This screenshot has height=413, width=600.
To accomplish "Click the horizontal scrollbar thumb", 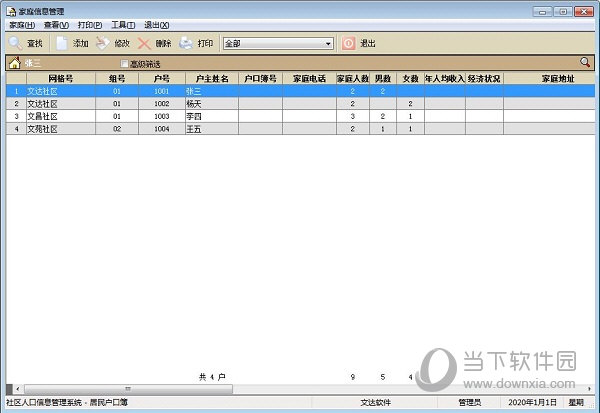I will tap(128, 389).
